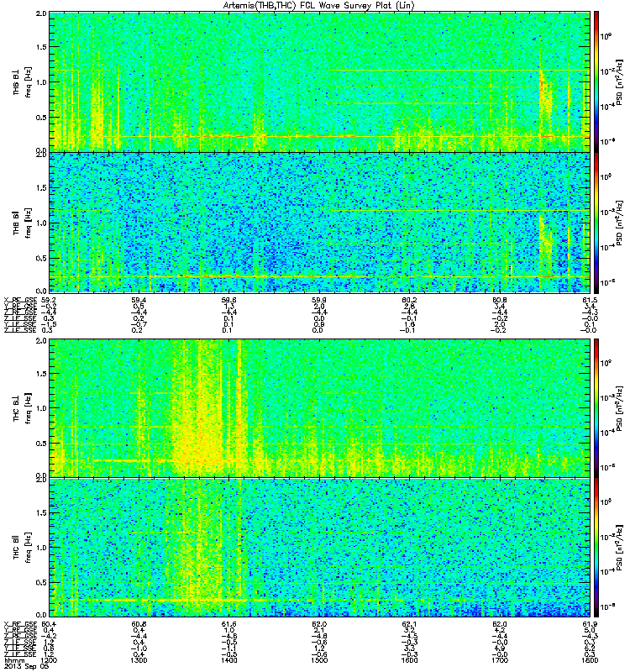Click the 1.0 frequency tick of the THC B-perpendicular panel
Screen dimensions: 630x672
pyautogui.click(x=42, y=408)
